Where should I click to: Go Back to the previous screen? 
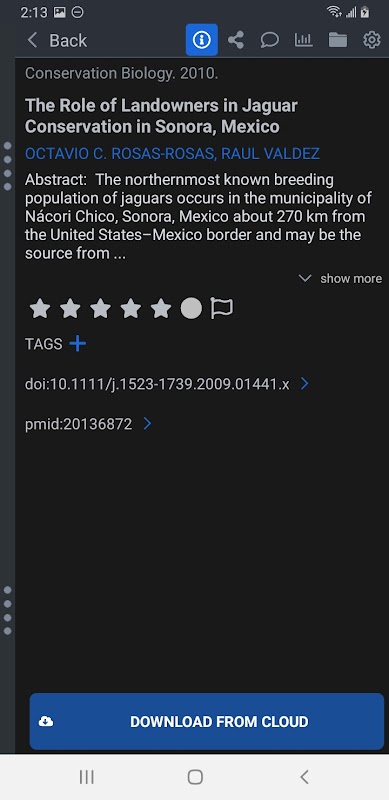coord(57,40)
